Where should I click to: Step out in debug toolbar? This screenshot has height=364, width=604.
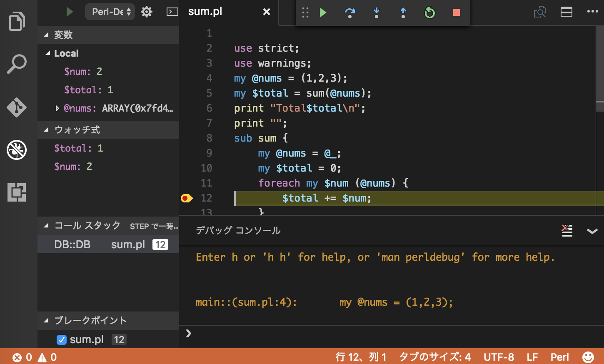tap(403, 12)
